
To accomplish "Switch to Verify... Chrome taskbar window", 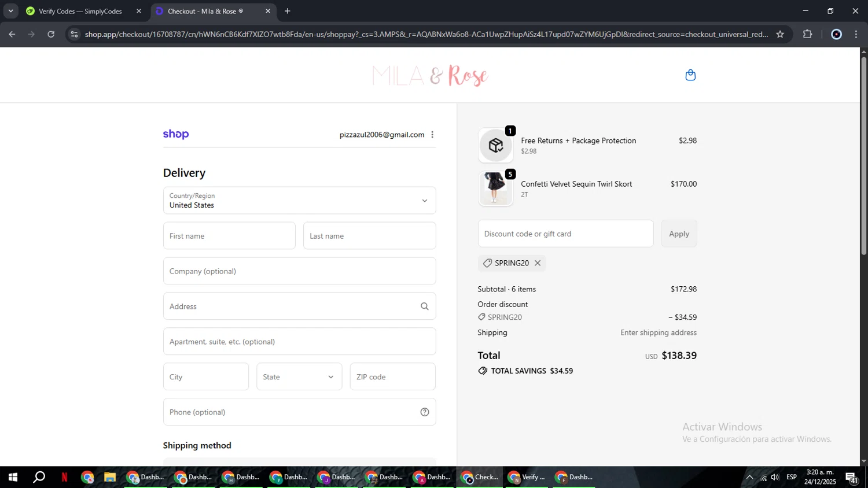I will click(x=527, y=477).
